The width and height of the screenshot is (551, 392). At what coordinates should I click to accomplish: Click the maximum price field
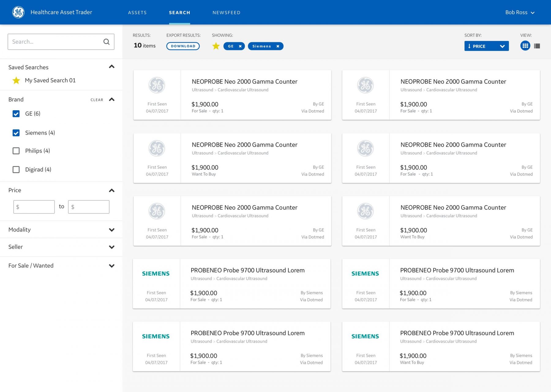click(x=89, y=207)
